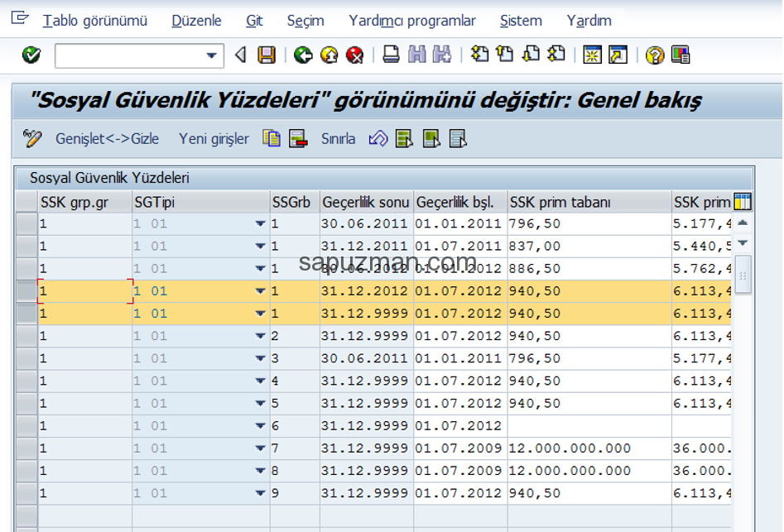Screen dimensions: 784x532
Task: Select row with prim tabanı 886,50
Action: (x=26, y=269)
